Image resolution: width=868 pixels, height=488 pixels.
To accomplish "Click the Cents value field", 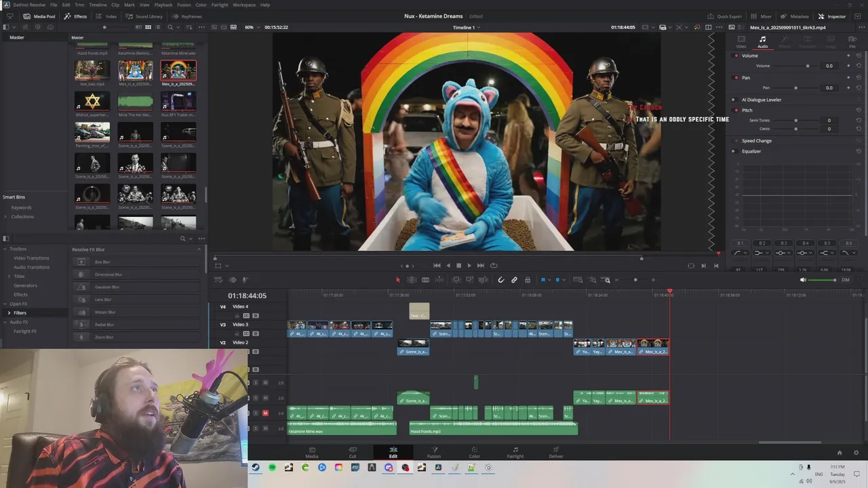I will click(829, 129).
